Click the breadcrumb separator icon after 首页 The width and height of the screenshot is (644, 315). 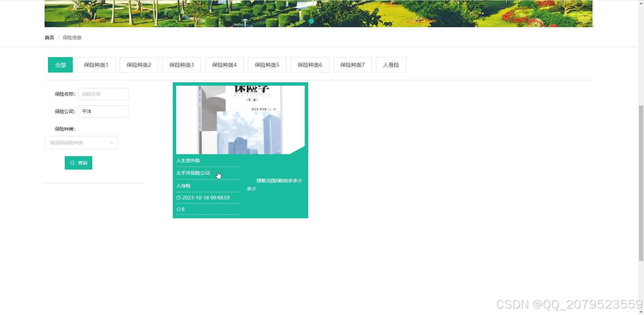58,37
